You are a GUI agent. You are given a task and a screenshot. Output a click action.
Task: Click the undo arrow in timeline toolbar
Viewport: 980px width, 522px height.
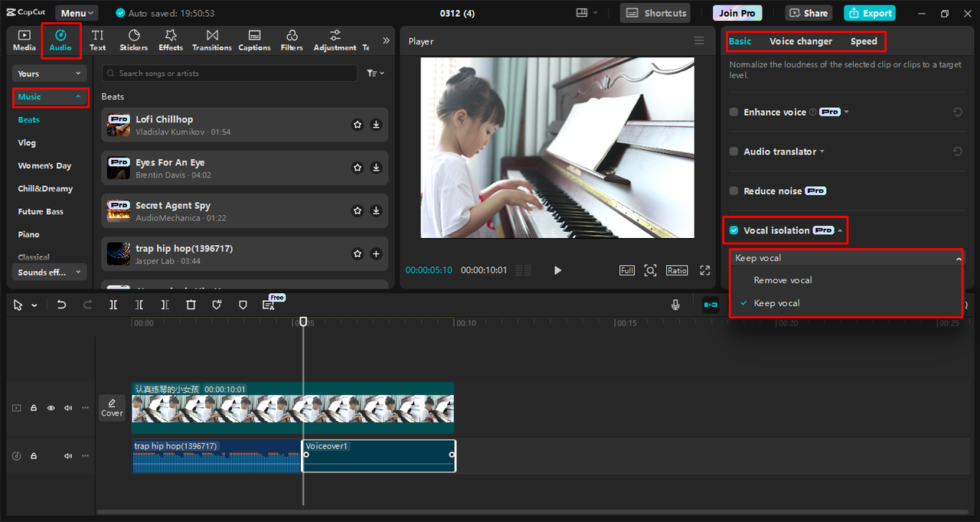coord(62,305)
